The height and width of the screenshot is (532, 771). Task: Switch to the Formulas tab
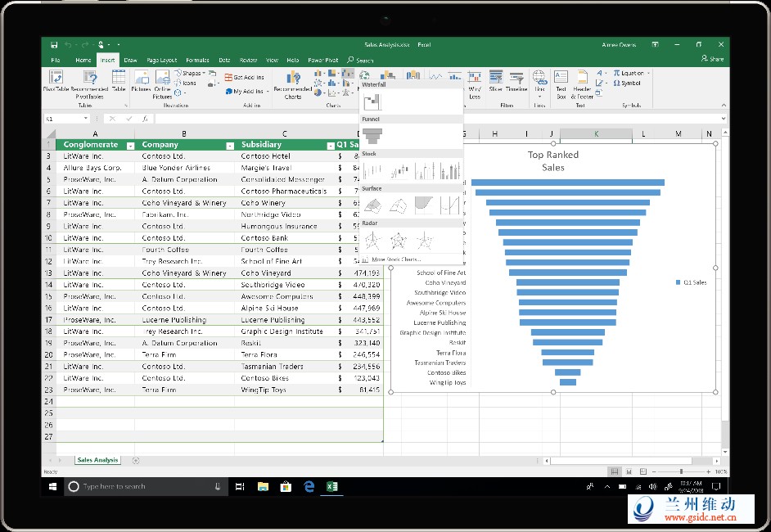click(197, 60)
